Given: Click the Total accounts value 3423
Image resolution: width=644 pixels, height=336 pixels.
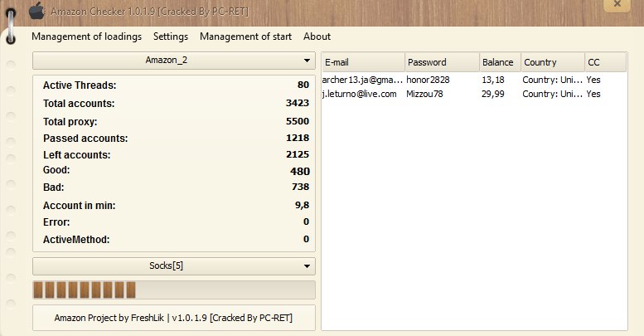Looking at the screenshot, I should tap(298, 103).
